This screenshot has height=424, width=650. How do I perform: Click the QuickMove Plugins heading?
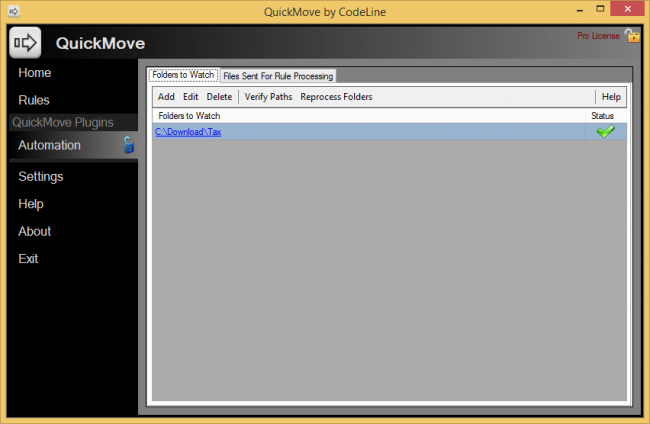[x=63, y=123]
